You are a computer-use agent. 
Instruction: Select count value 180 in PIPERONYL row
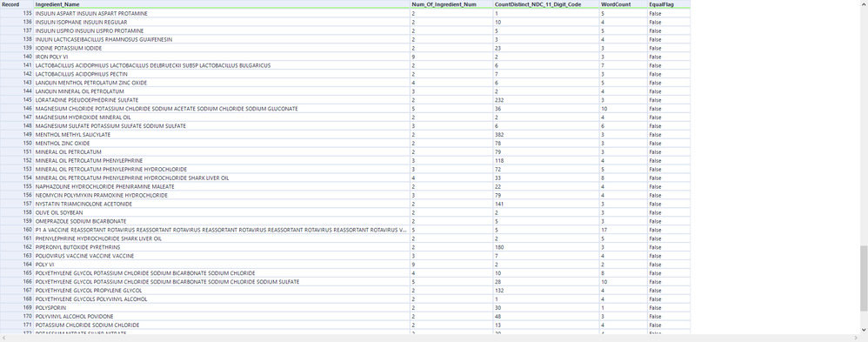tap(546, 247)
